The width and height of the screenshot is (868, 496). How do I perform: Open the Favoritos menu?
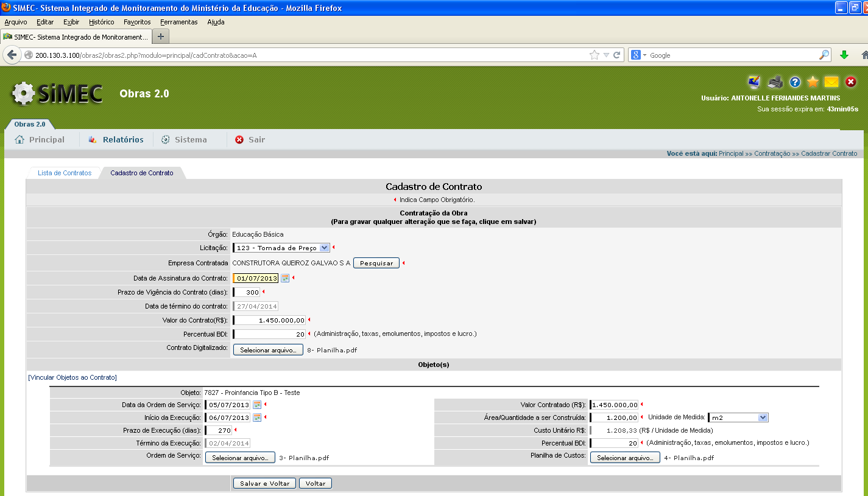click(137, 22)
